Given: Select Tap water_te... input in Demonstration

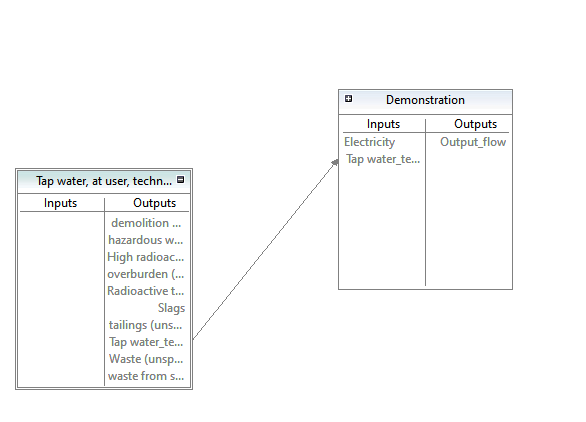Looking at the screenshot, I should [x=383, y=159].
